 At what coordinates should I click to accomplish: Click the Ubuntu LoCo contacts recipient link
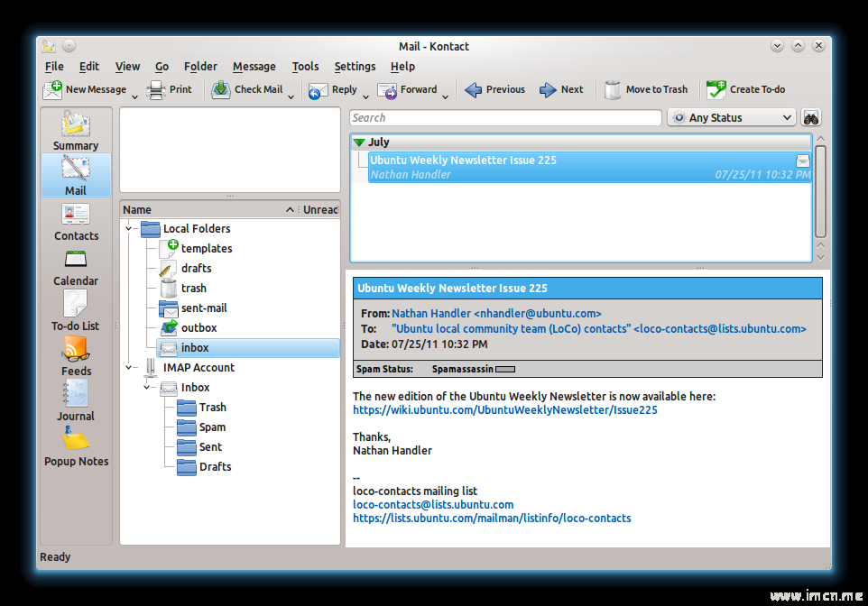(x=598, y=329)
